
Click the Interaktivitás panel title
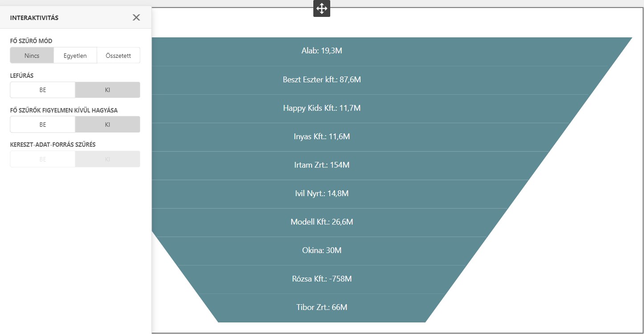coord(34,18)
